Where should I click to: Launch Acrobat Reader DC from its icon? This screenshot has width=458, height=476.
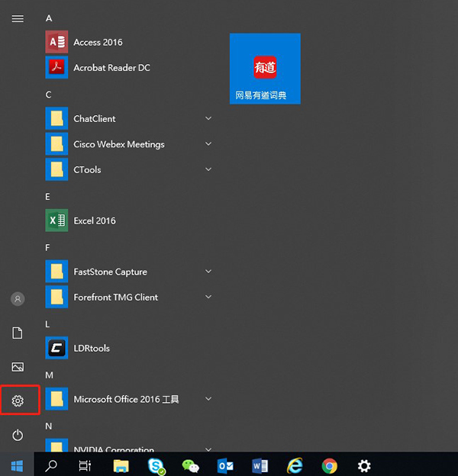[x=56, y=67]
